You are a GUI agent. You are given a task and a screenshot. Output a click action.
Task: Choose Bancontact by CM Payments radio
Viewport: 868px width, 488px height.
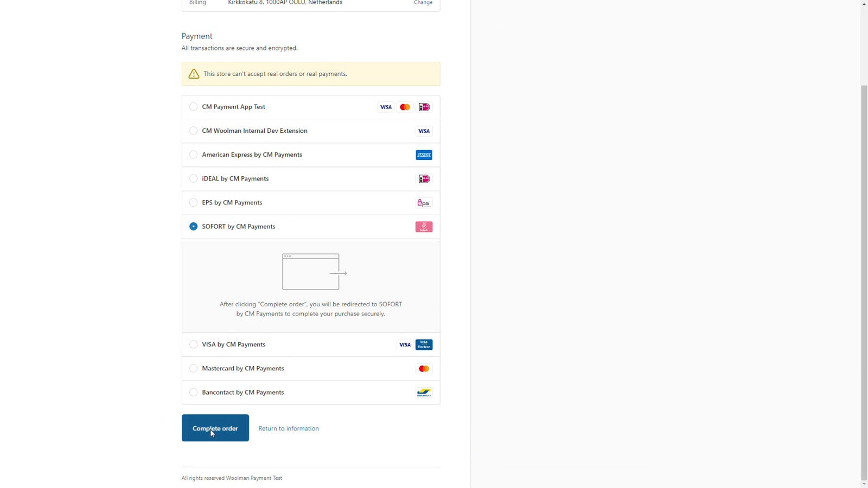(x=193, y=392)
